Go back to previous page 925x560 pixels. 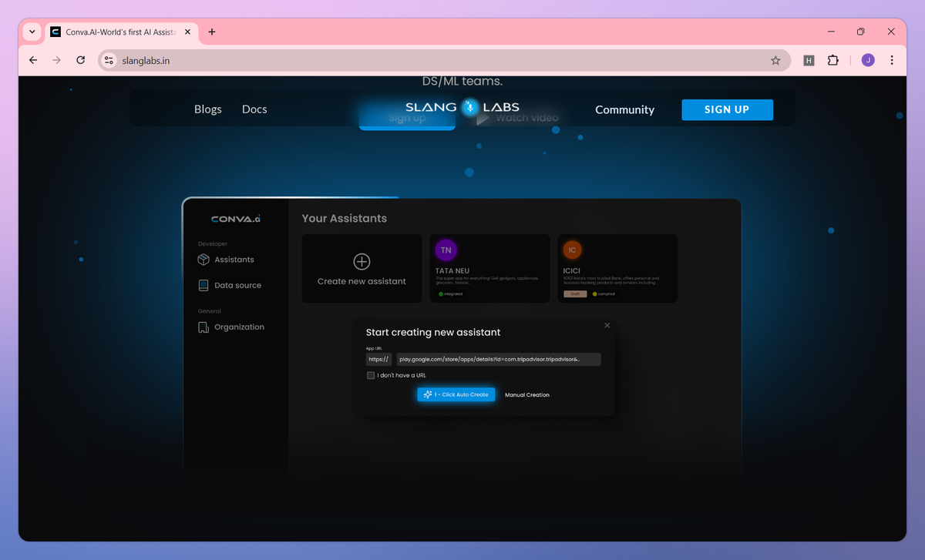pyautogui.click(x=32, y=60)
